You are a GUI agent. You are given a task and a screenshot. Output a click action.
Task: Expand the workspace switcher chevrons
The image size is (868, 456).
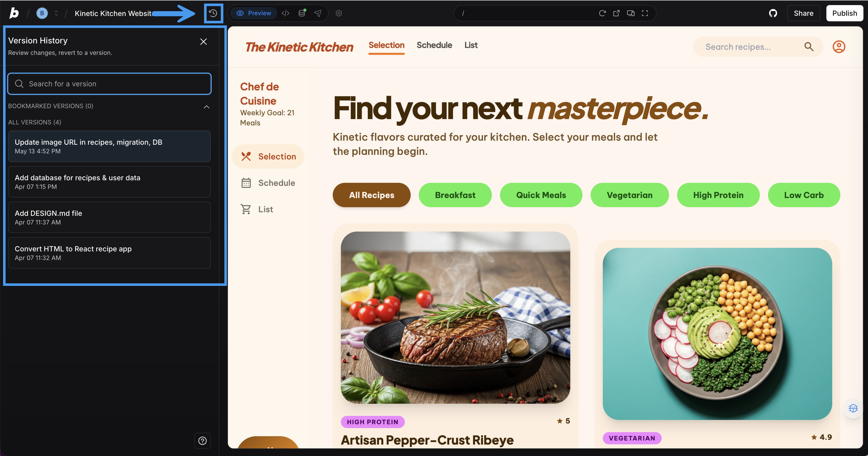[56, 13]
